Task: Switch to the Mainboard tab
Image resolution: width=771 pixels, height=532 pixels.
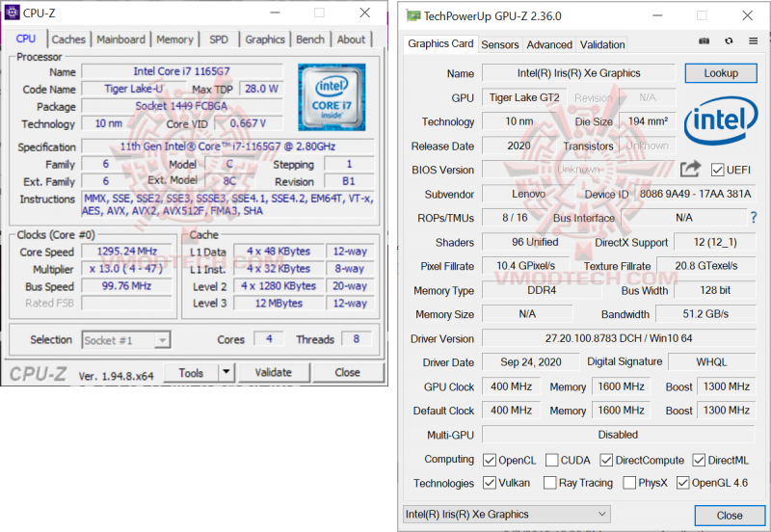Action: 121,40
